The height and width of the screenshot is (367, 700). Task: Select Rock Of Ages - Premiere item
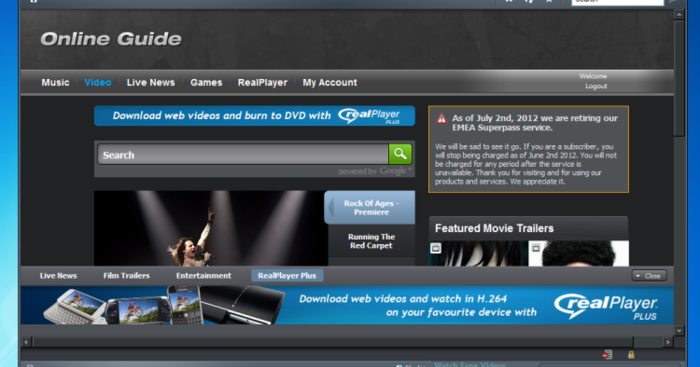370,208
